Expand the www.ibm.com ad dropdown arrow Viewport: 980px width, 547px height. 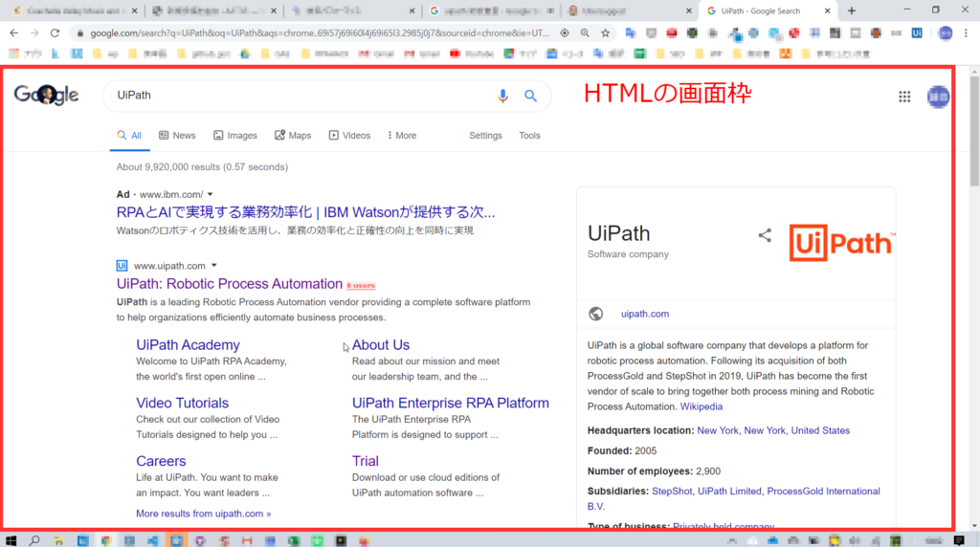coord(210,195)
